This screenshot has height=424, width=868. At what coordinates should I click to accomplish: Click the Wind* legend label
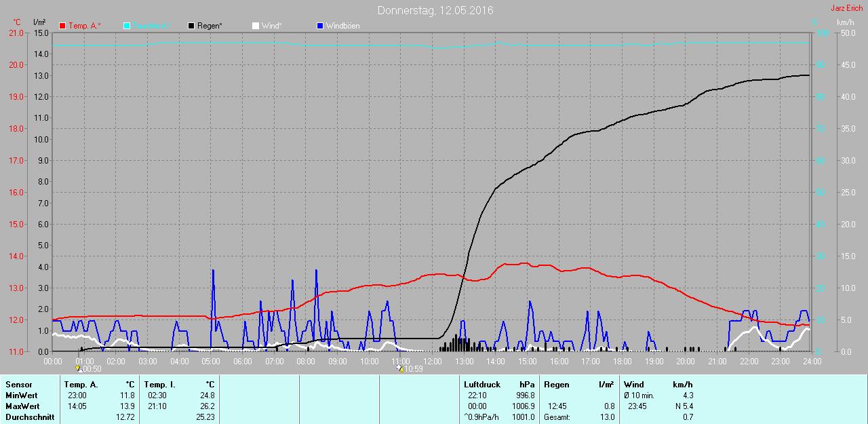point(272,26)
